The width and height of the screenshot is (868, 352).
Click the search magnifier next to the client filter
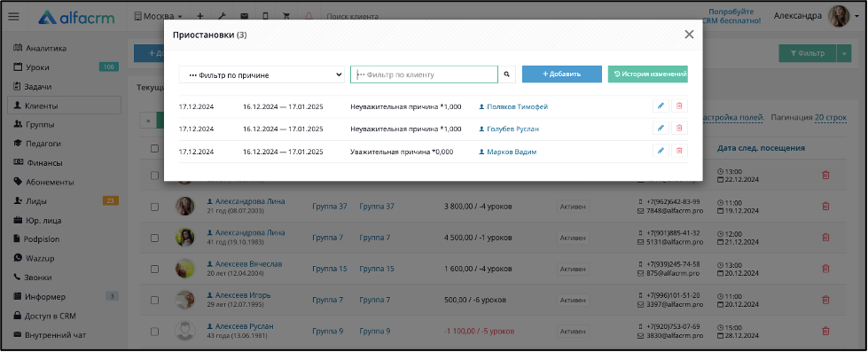coord(506,74)
